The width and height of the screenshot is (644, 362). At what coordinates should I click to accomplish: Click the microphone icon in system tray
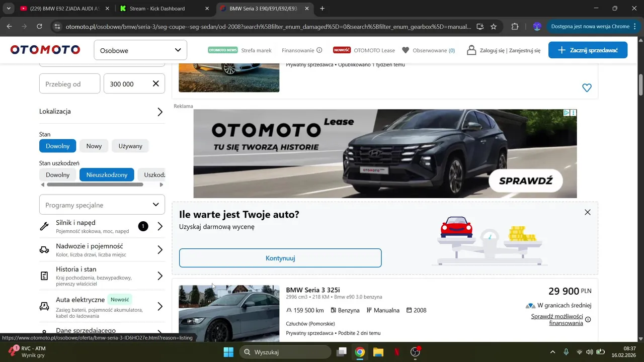point(566,352)
